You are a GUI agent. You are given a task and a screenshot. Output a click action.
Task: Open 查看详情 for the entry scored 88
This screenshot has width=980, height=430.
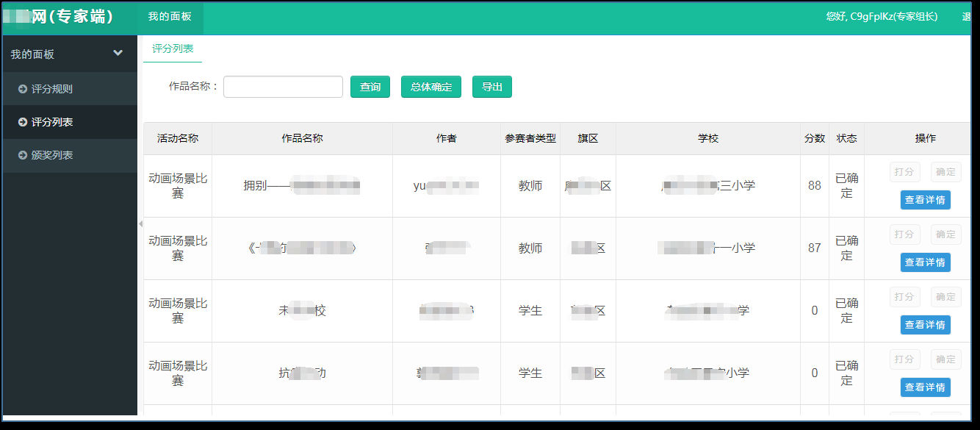(x=925, y=199)
